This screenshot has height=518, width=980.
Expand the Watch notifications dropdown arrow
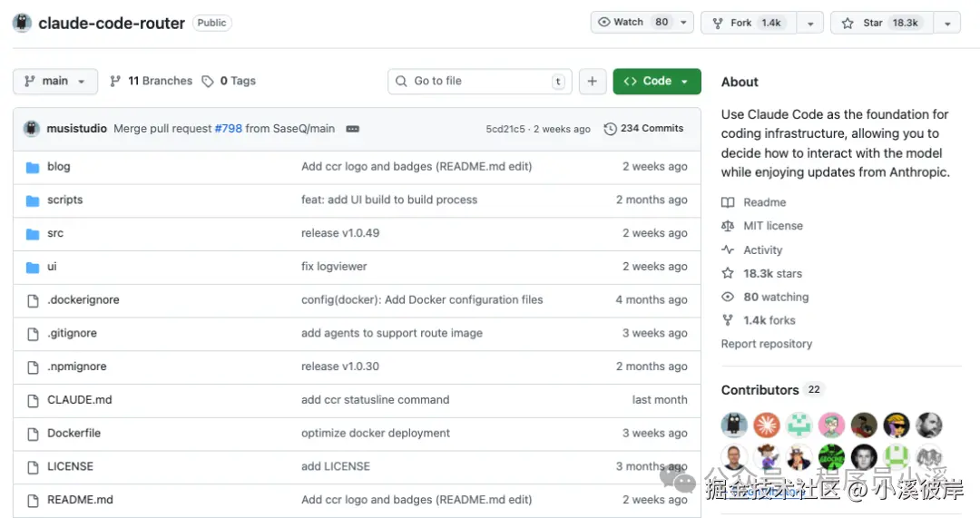point(684,23)
